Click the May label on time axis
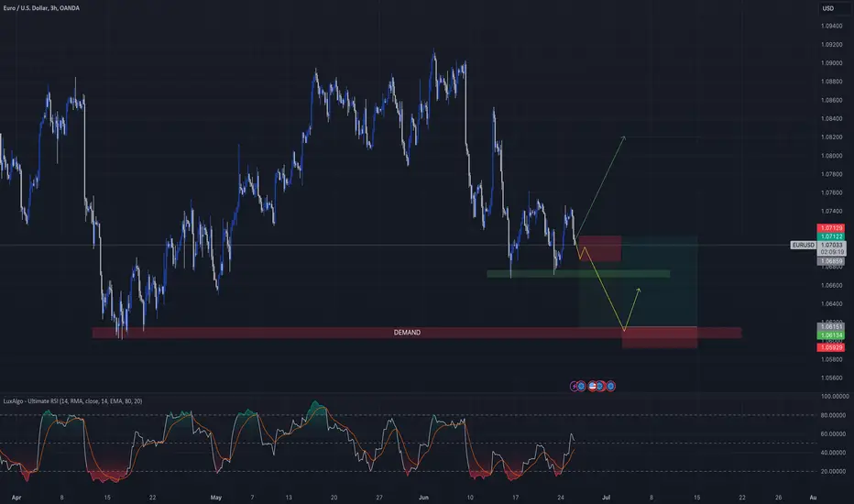The image size is (854, 504). 215,498
